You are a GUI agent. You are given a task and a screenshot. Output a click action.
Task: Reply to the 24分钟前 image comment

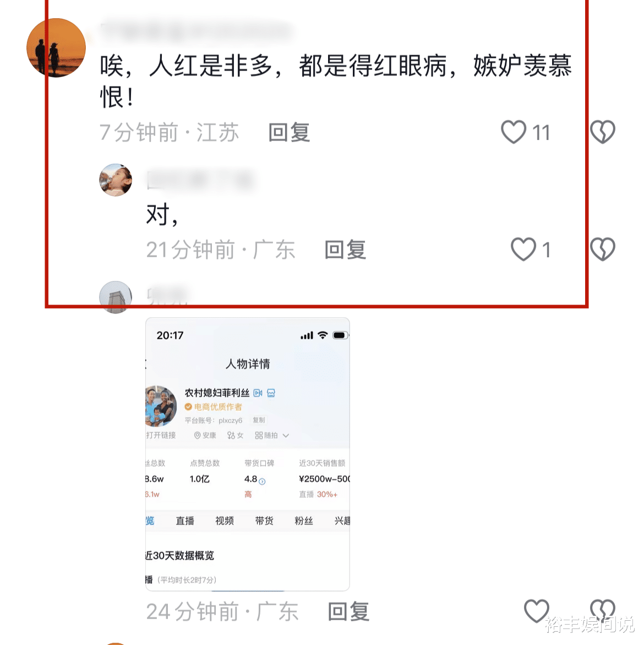coord(348,611)
